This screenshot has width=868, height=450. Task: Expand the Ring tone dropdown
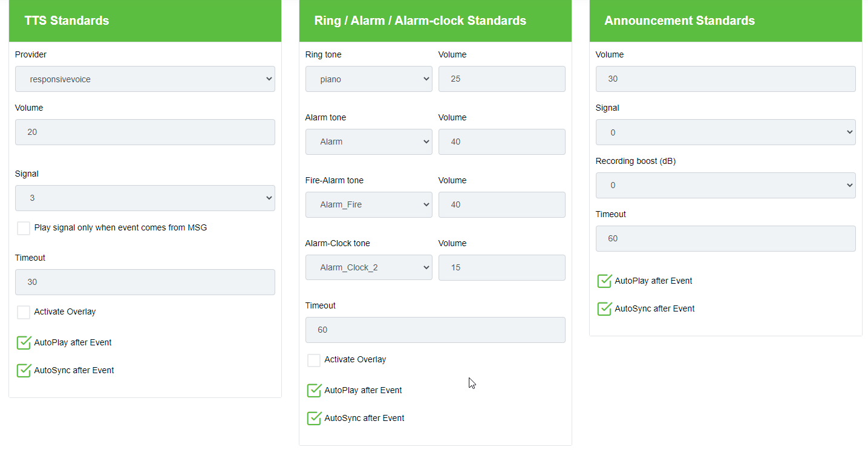[x=368, y=79]
